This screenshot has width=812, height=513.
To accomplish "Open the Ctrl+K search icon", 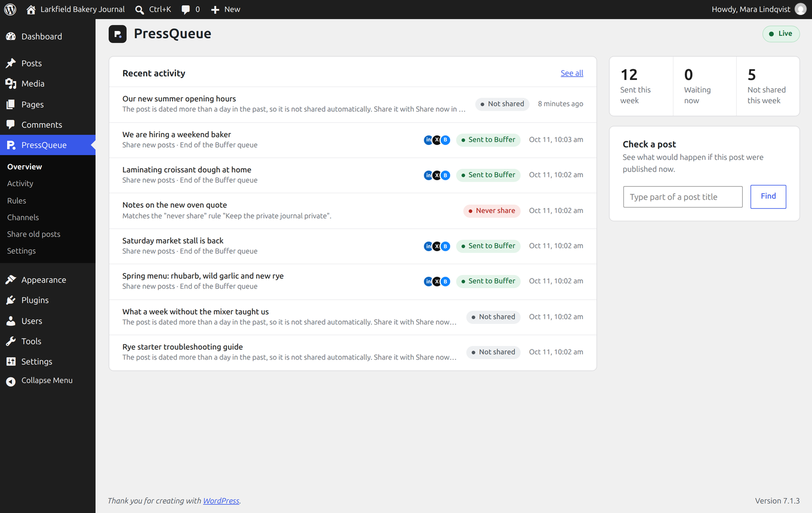I will click(140, 10).
